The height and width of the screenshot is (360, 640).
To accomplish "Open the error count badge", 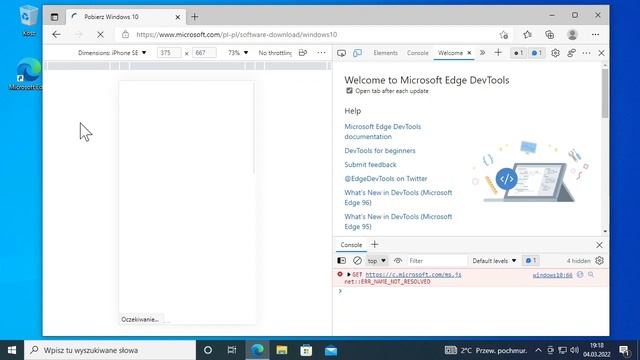I will point(518,53).
